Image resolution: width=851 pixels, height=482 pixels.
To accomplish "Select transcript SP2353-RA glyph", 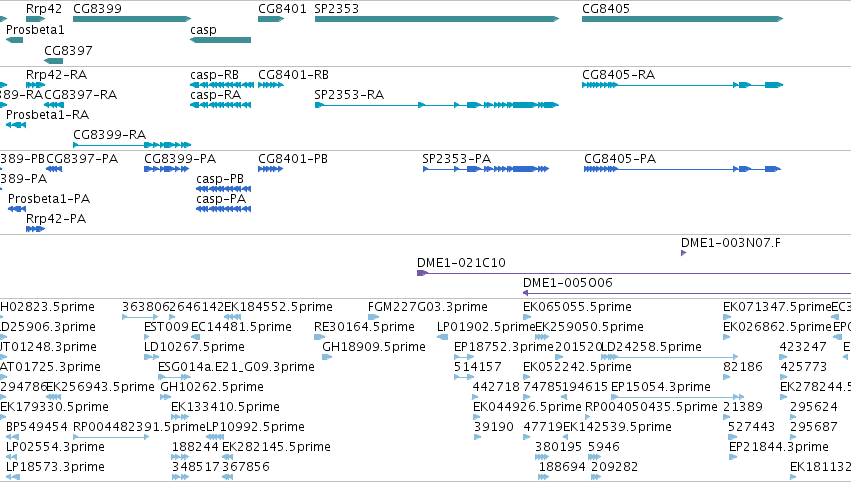I will point(437,105).
